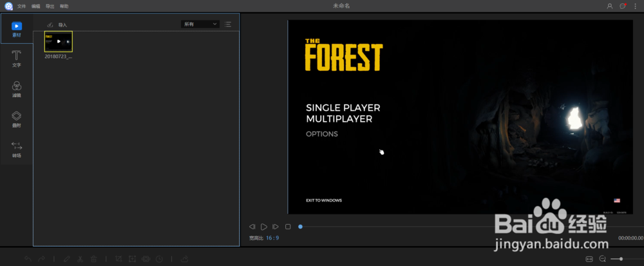Click the crop tool icon
644x266 pixels.
[118, 259]
